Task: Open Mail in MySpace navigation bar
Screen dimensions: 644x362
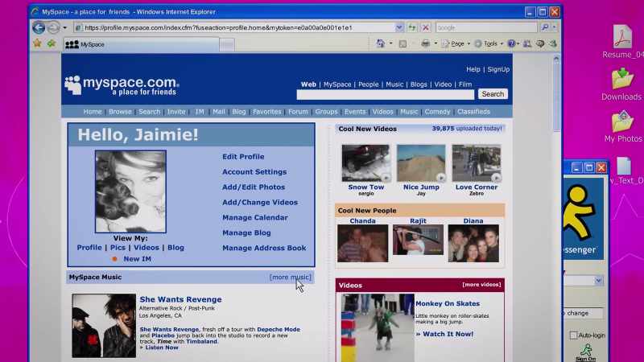Action: [218, 112]
